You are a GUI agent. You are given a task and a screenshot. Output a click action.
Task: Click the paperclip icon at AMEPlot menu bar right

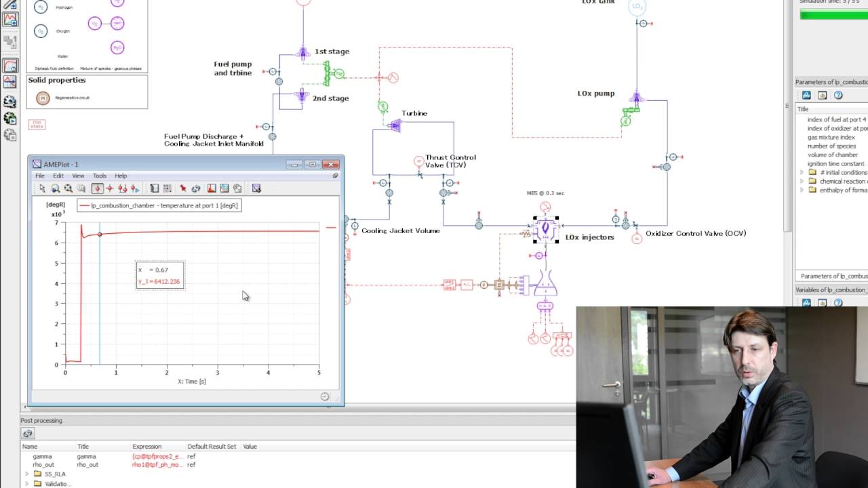coord(335,176)
